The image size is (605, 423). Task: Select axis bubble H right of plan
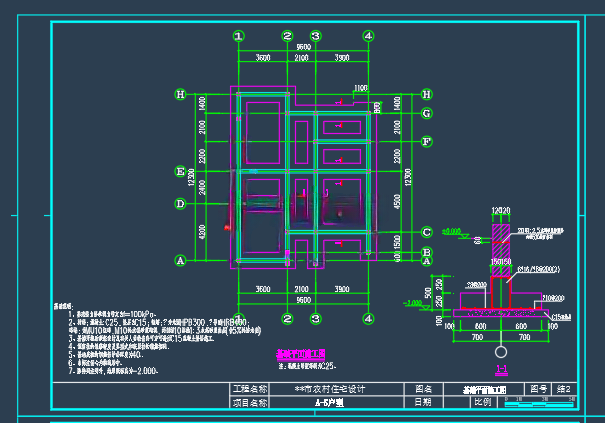pos(427,94)
